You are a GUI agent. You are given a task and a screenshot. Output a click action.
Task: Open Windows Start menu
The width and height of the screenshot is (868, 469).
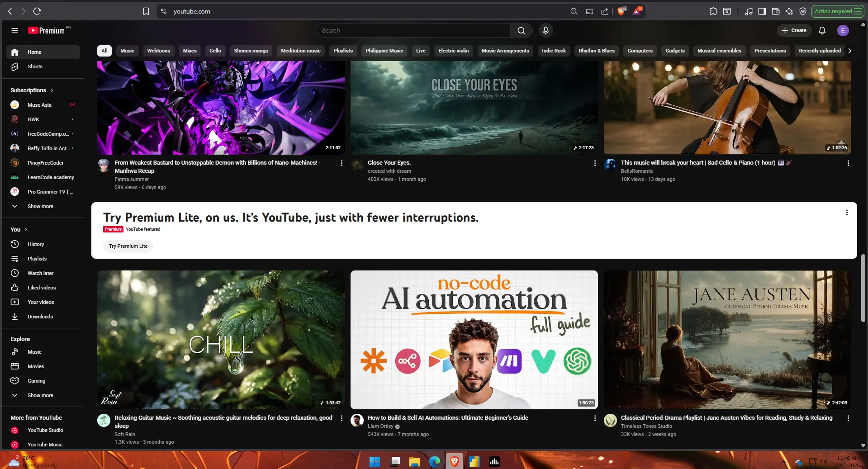coord(375,461)
